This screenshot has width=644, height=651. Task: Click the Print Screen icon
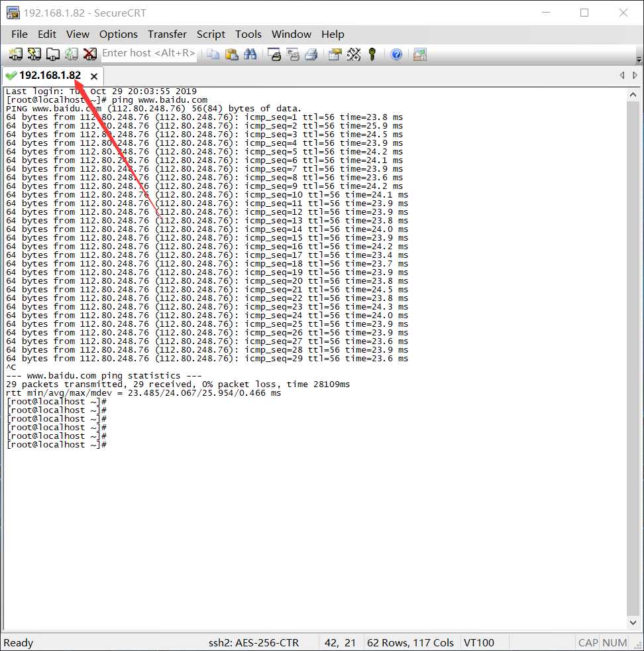click(274, 54)
